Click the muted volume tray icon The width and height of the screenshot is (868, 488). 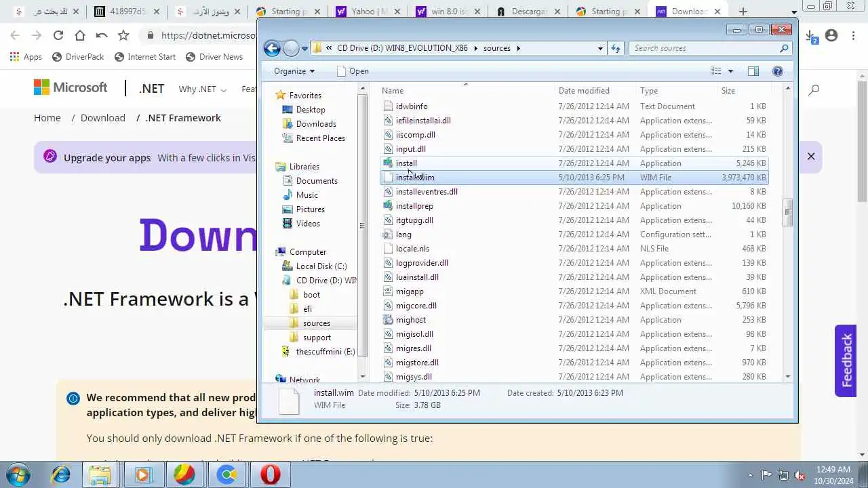800,475
